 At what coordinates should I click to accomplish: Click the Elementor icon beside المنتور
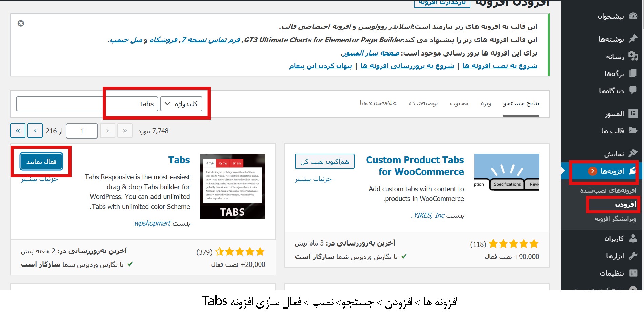(633, 113)
